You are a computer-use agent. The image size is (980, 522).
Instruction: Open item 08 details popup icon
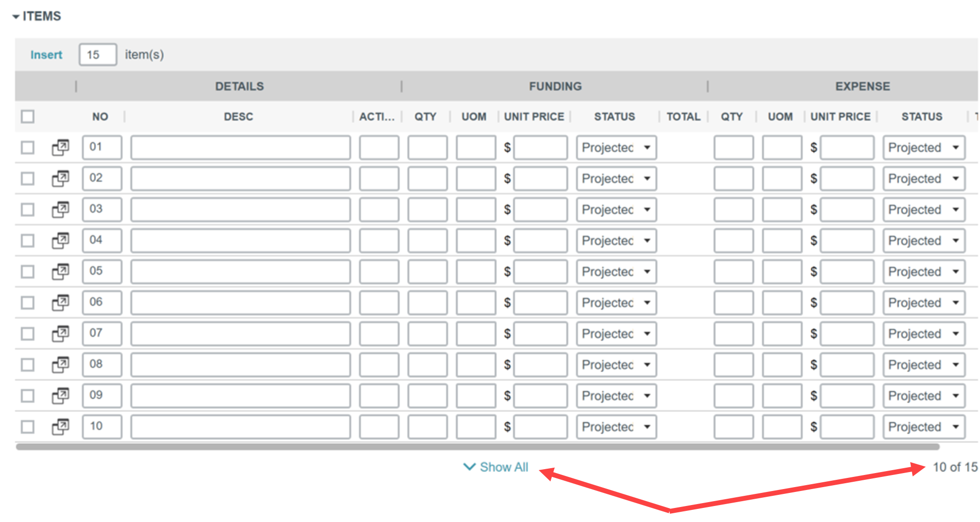pos(61,364)
